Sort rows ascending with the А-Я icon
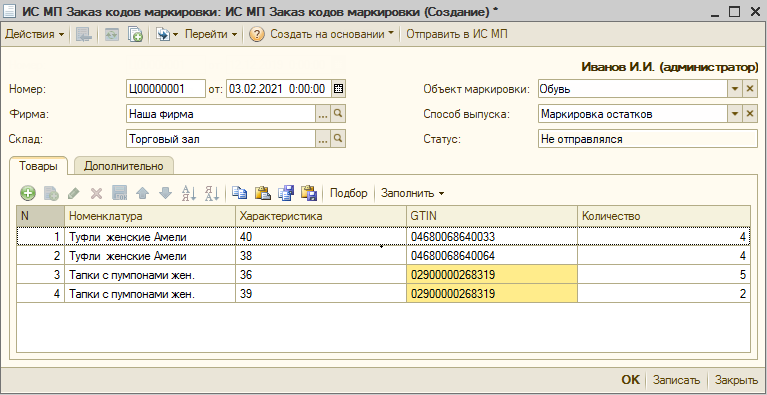 [x=189, y=193]
